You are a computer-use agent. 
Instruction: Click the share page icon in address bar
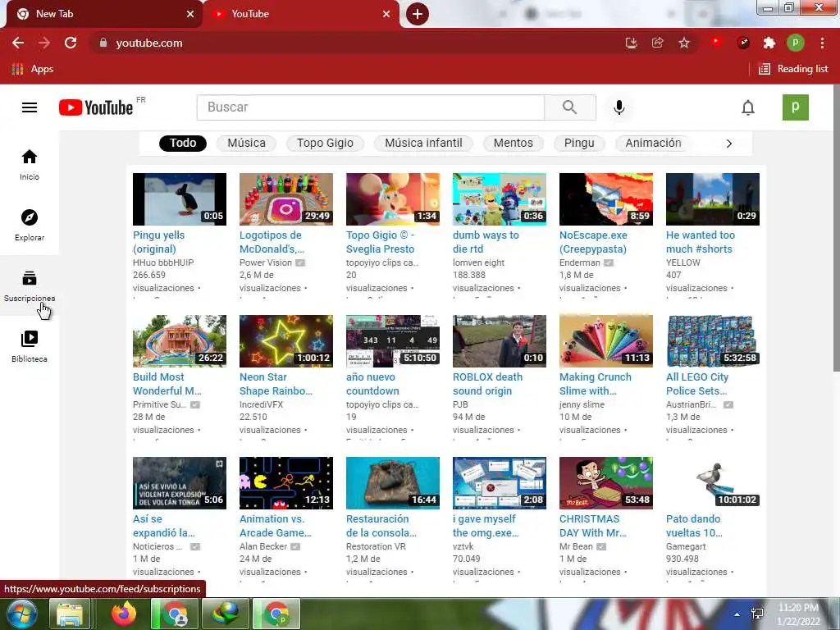657,43
